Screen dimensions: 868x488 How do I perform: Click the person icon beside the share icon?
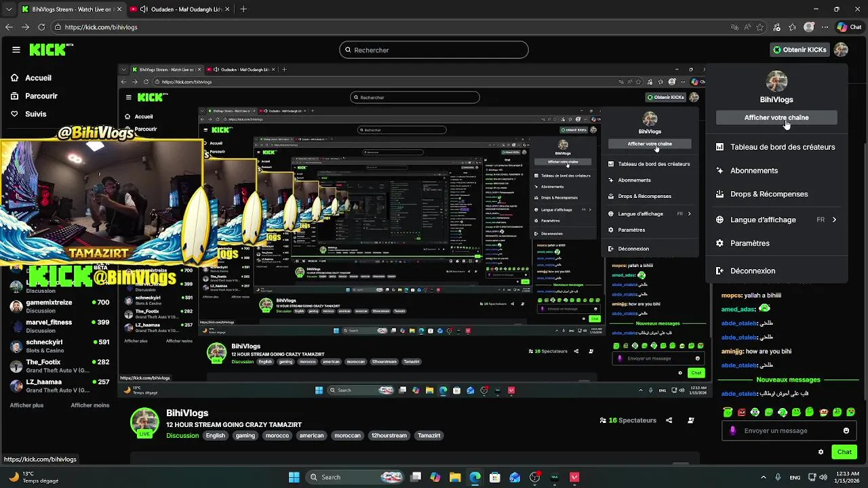691,420
